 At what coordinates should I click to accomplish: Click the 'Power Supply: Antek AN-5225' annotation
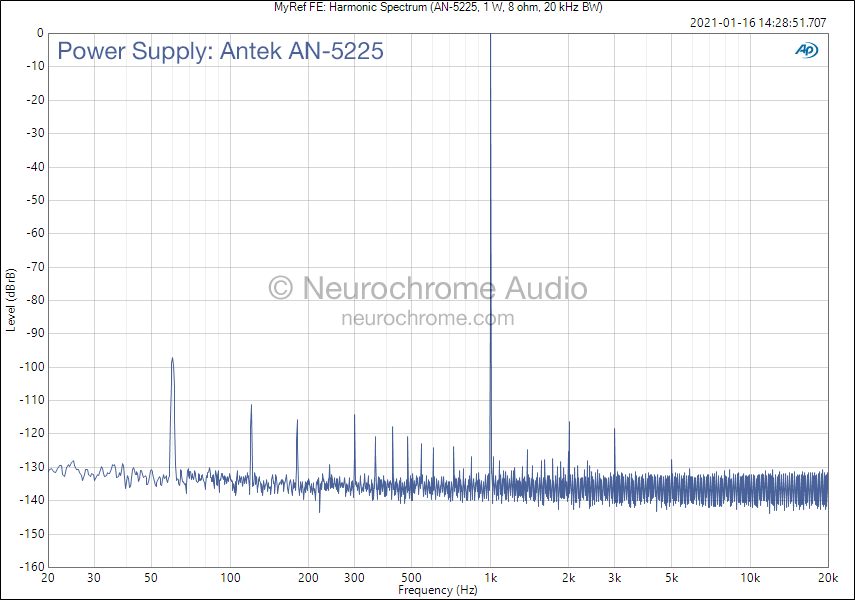[x=220, y=51]
